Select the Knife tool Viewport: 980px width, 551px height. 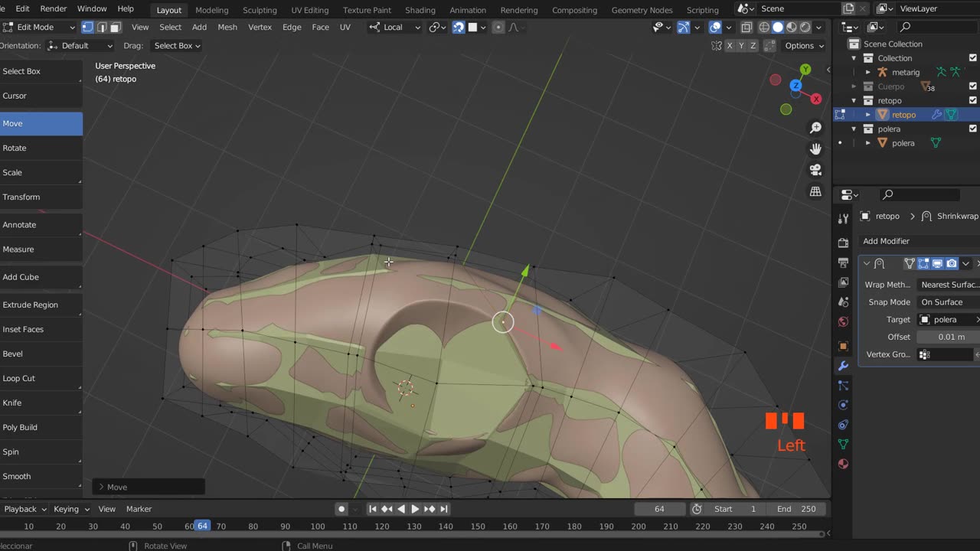pos(41,403)
